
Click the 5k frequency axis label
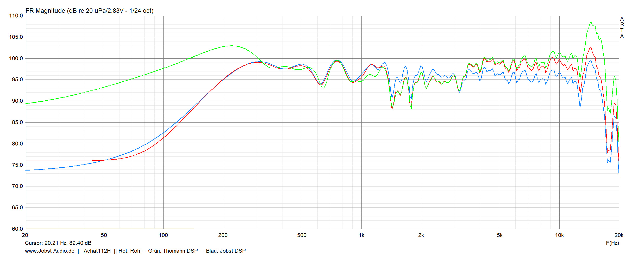pyautogui.click(x=499, y=235)
